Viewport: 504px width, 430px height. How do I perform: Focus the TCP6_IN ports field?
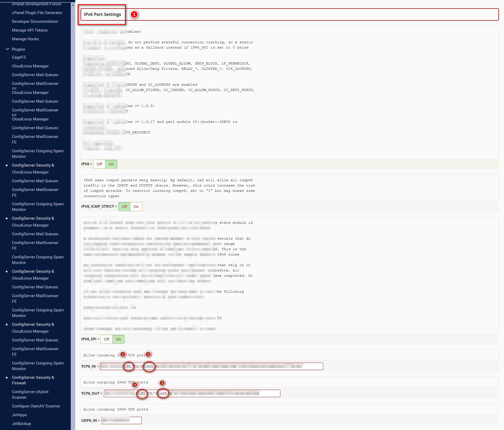pyautogui.click(x=211, y=366)
